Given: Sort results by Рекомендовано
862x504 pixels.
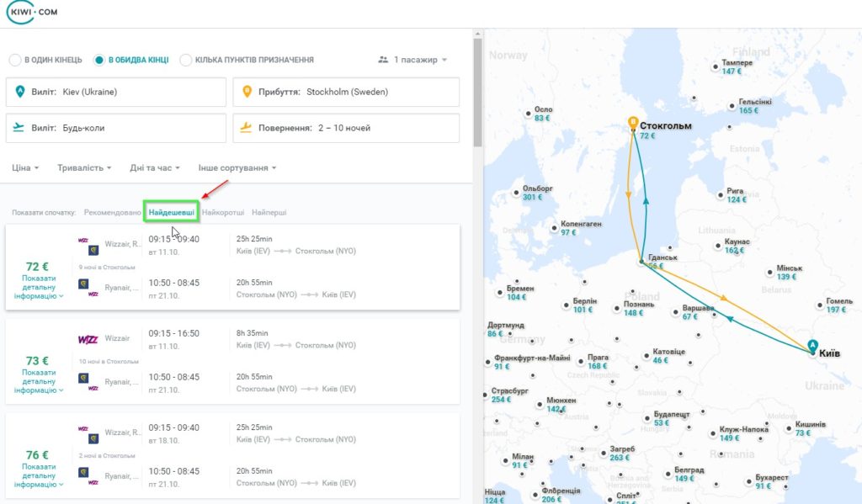Looking at the screenshot, I should (112, 212).
